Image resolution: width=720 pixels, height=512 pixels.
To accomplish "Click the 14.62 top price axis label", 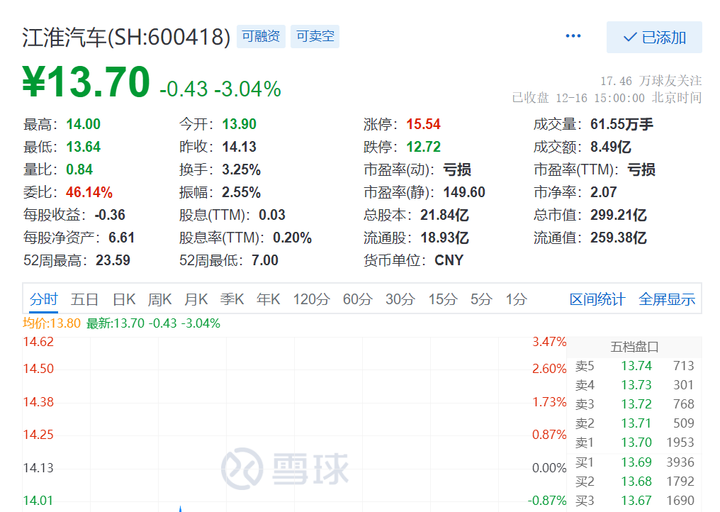I will point(39,342).
